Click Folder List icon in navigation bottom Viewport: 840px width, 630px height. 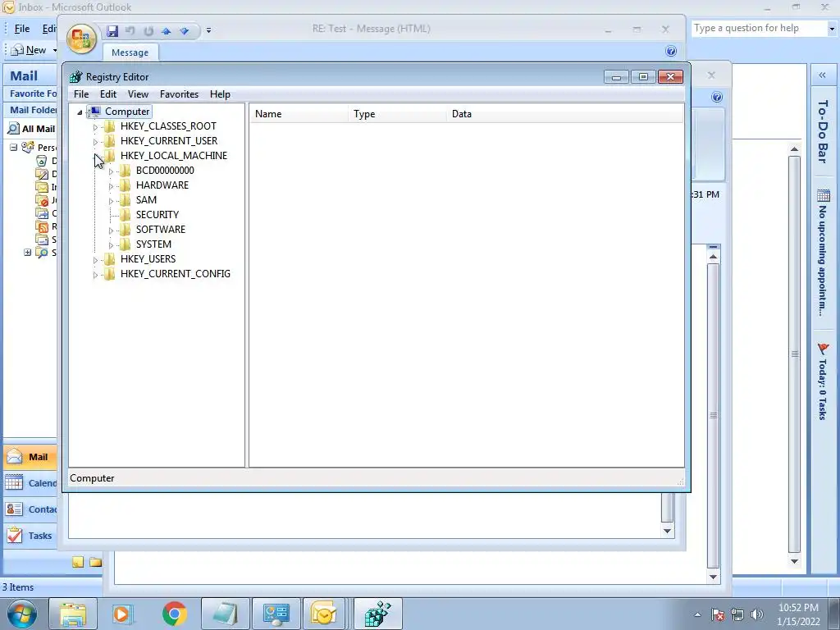coord(96,562)
